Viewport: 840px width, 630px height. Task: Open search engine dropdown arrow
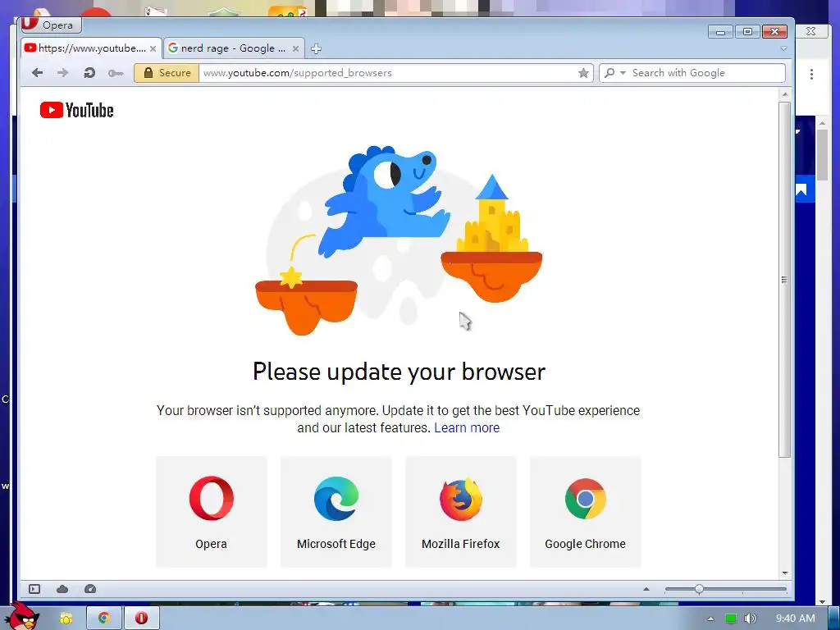tap(623, 73)
